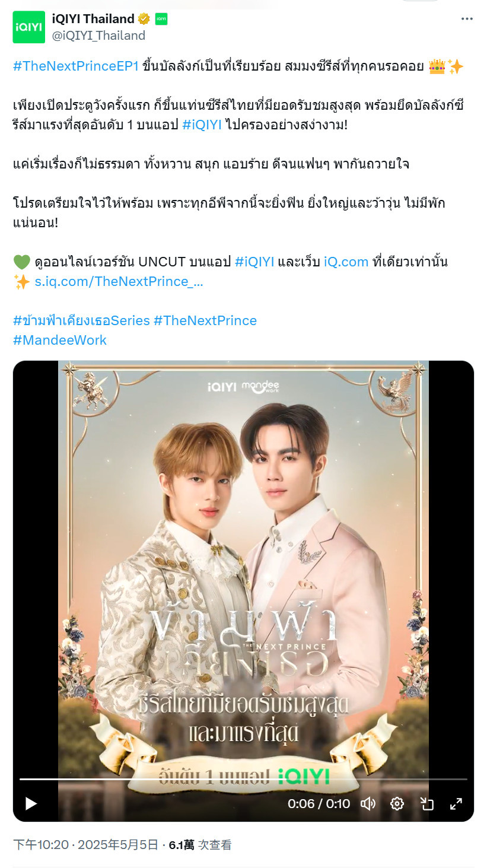Click the green iQIYI affiliate badge
Viewport: 487px width, 868px height.
pos(161,19)
